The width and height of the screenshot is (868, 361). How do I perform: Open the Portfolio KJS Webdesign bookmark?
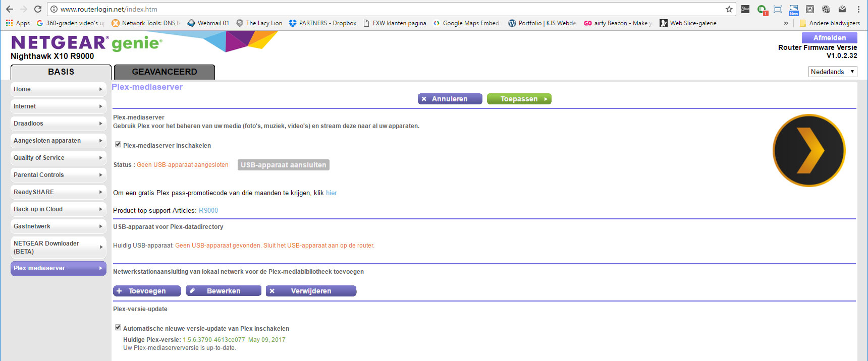click(542, 23)
